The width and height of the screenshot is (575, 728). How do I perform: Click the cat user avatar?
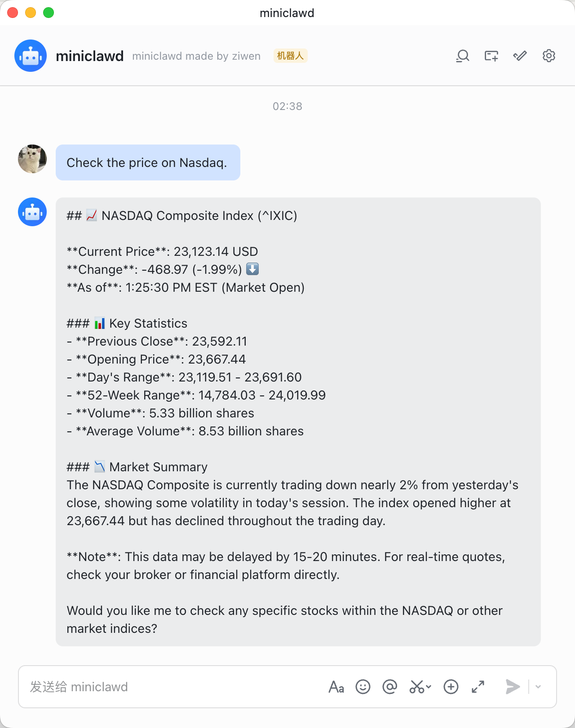[x=32, y=159]
